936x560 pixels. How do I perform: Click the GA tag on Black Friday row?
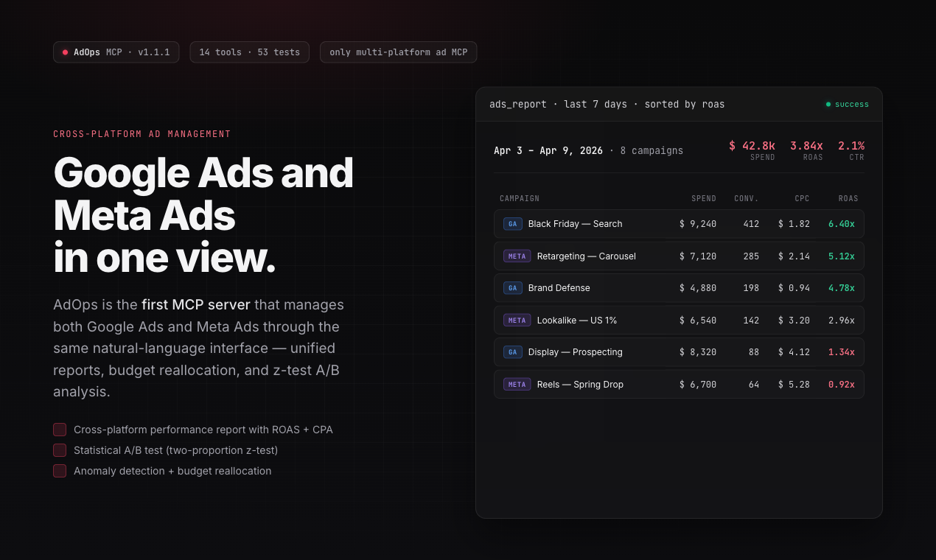point(513,224)
